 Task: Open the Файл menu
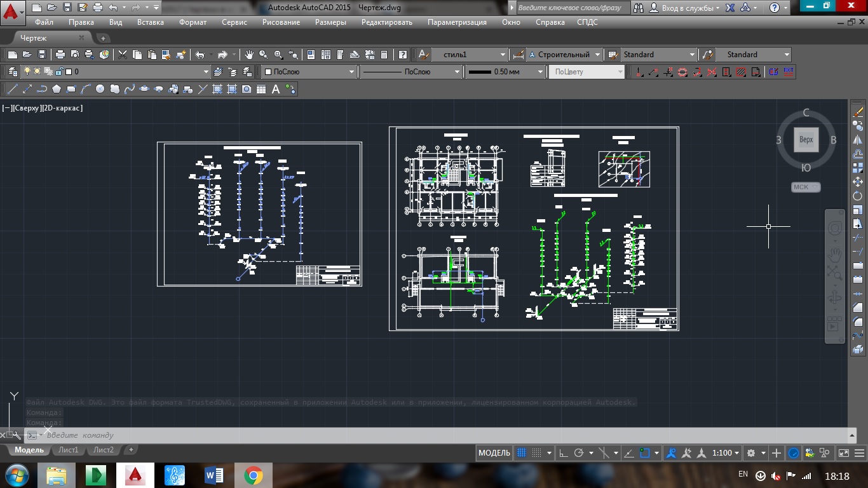(x=44, y=22)
